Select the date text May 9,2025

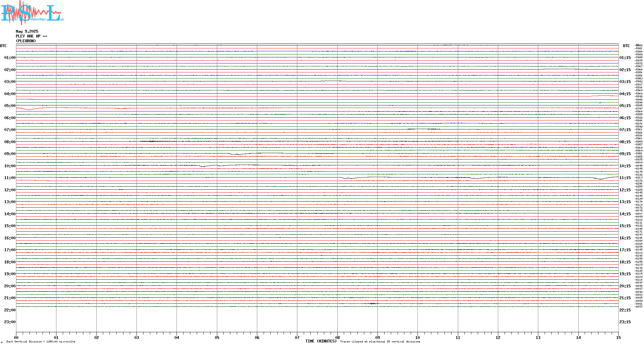pos(27,31)
